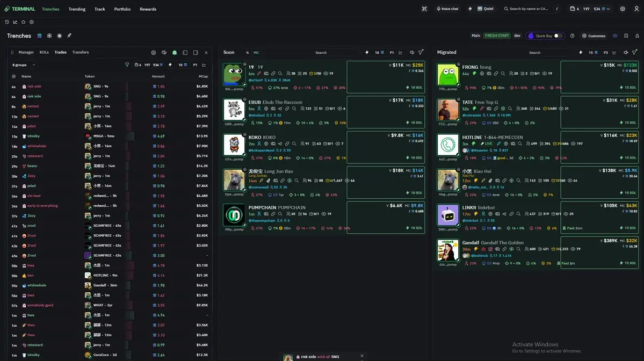Open the Customize button

click(x=594, y=36)
